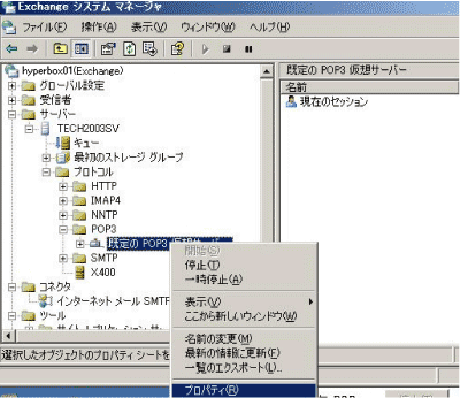Click the Refresh toolbar icon
Image resolution: width=460 pixels, height=398 pixels.
(x=129, y=49)
